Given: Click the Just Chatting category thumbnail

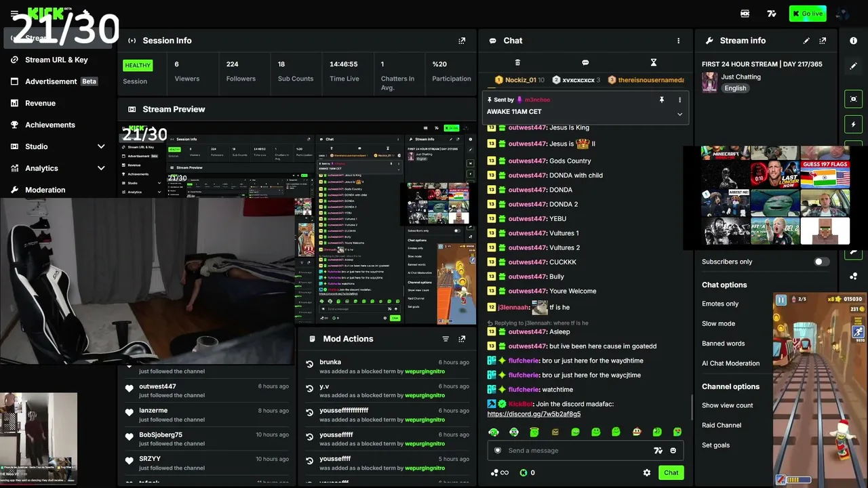Looking at the screenshot, I should (709, 83).
